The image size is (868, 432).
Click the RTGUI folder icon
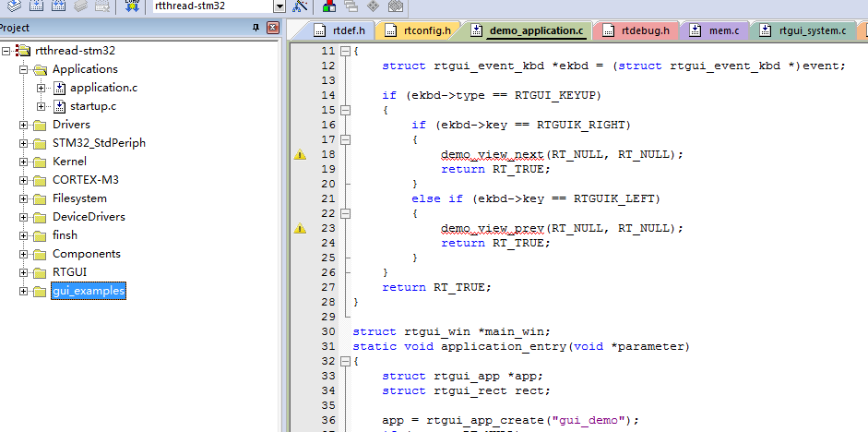(40, 272)
